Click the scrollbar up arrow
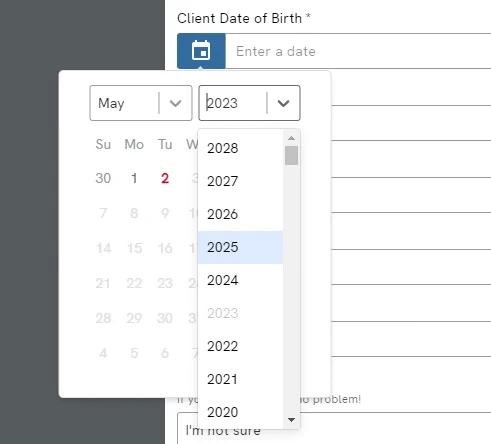Screen dimensions: 491x444 click(291, 138)
